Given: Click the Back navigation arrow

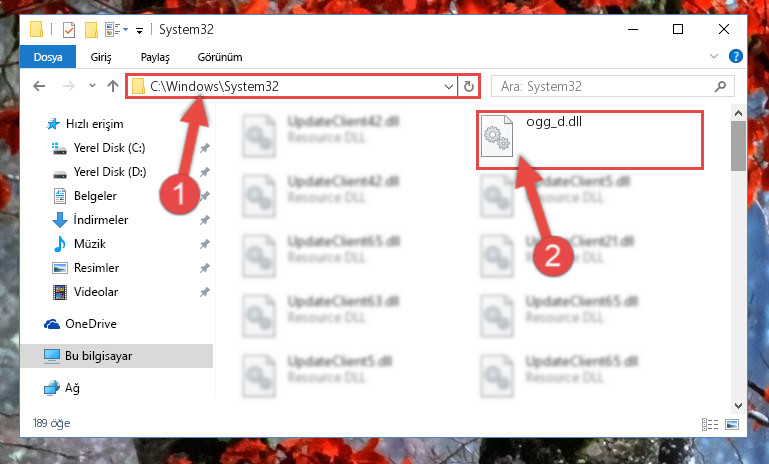Looking at the screenshot, I should 39,87.
